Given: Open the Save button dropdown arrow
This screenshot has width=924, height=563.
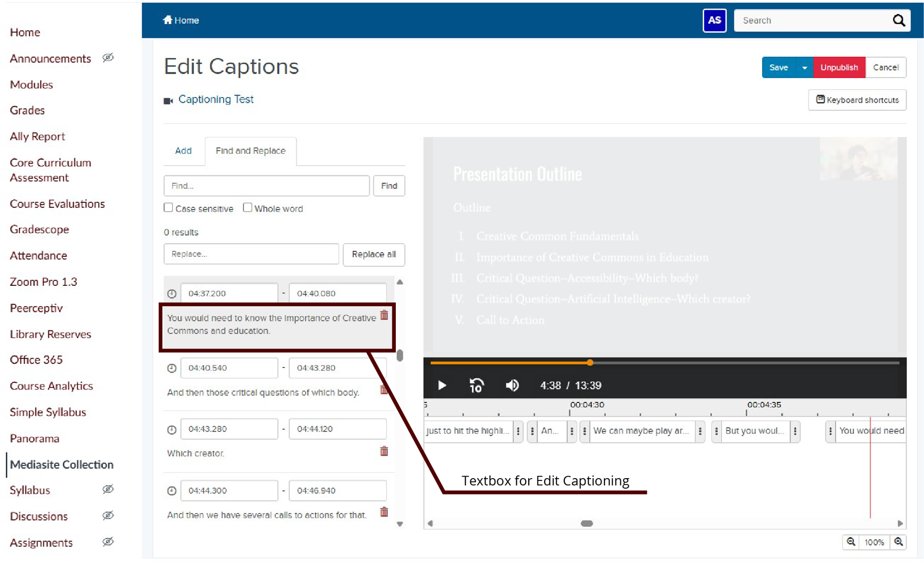Looking at the screenshot, I should click(804, 67).
